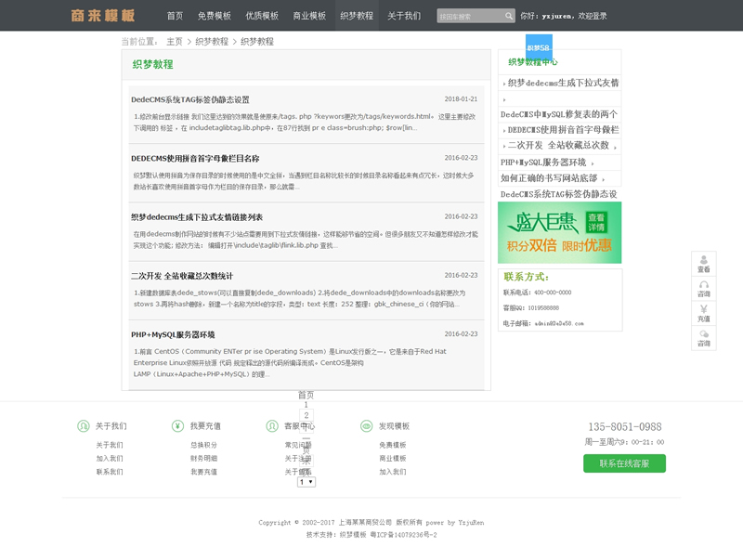
Task: Click the blue 织梦58 badge
Action: 539,46
